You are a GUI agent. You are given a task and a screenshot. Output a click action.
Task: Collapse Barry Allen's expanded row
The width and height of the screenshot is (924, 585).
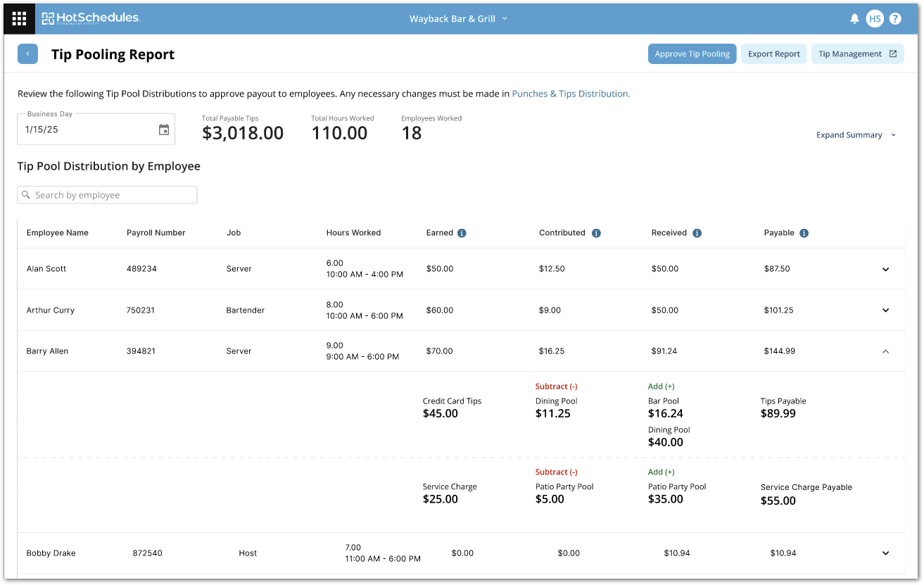point(885,351)
